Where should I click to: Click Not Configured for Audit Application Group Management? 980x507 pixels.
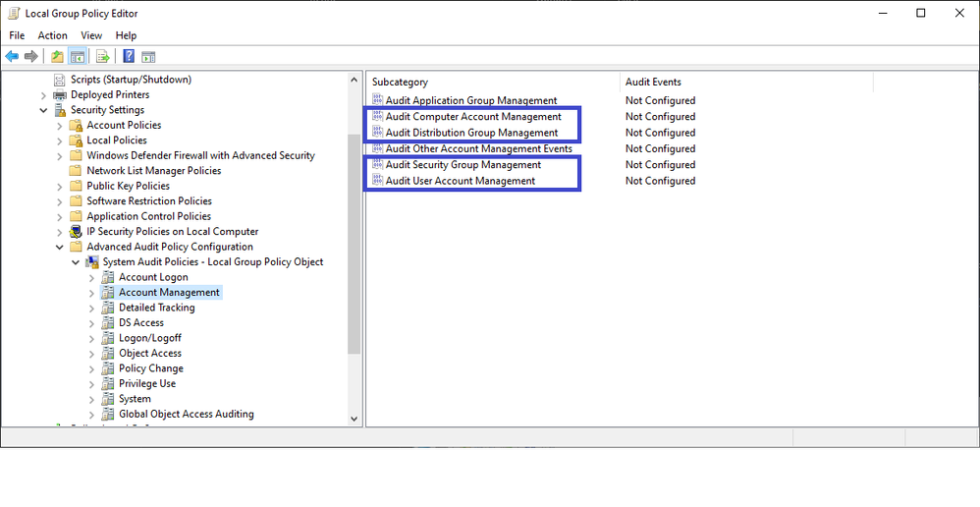click(660, 100)
